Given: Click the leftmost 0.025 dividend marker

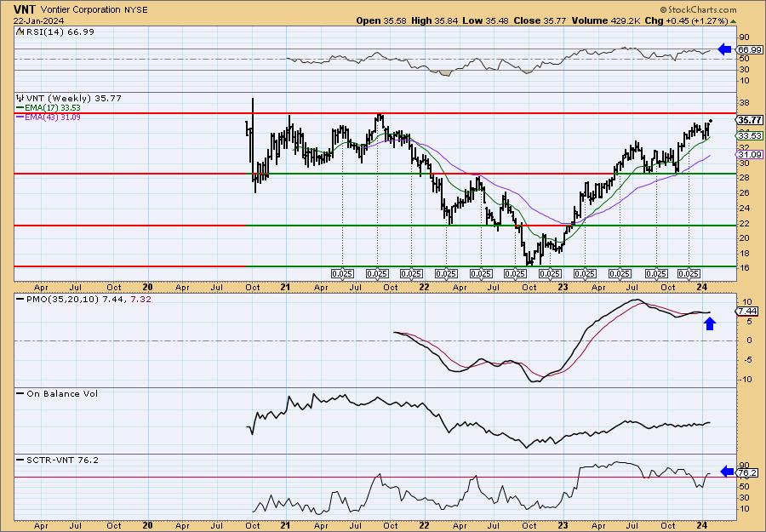Looking at the screenshot, I should 342,274.
